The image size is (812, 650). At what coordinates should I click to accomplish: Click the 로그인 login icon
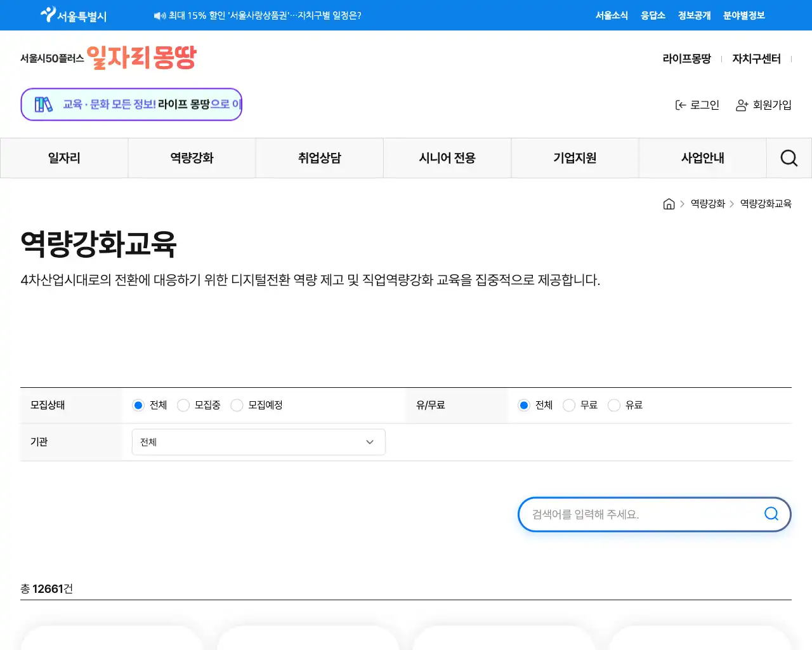coord(680,105)
